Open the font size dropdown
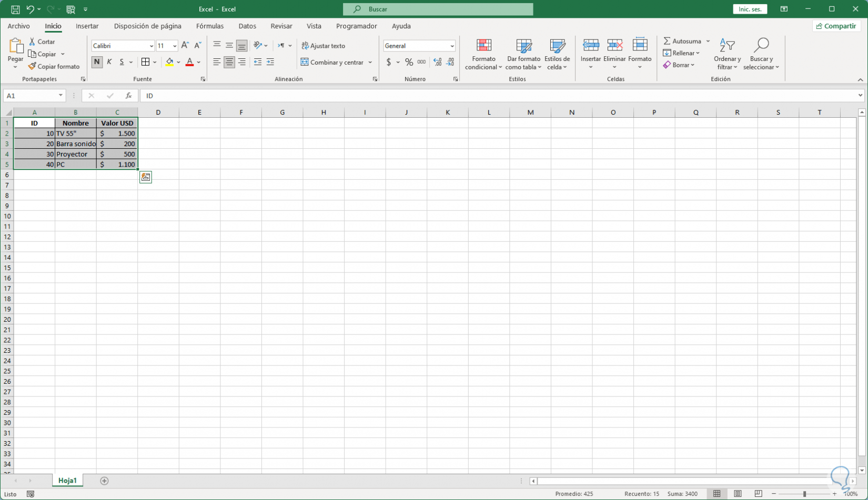 175,46
